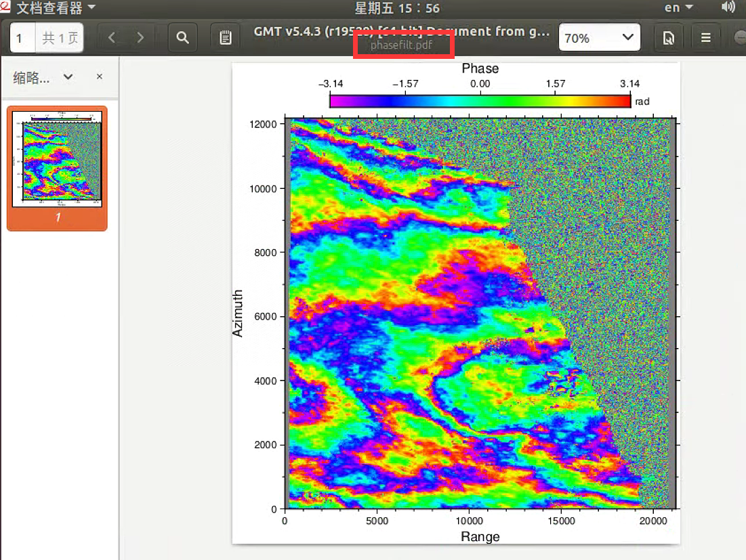Select the page number input field
The height and width of the screenshot is (560, 746).
coord(22,37)
